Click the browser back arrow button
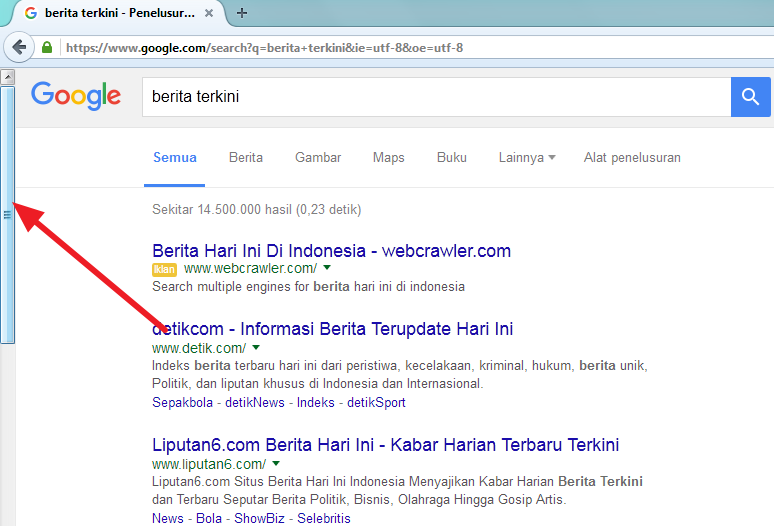Image resolution: width=774 pixels, height=526 pixels. click(x=19, y=48)
